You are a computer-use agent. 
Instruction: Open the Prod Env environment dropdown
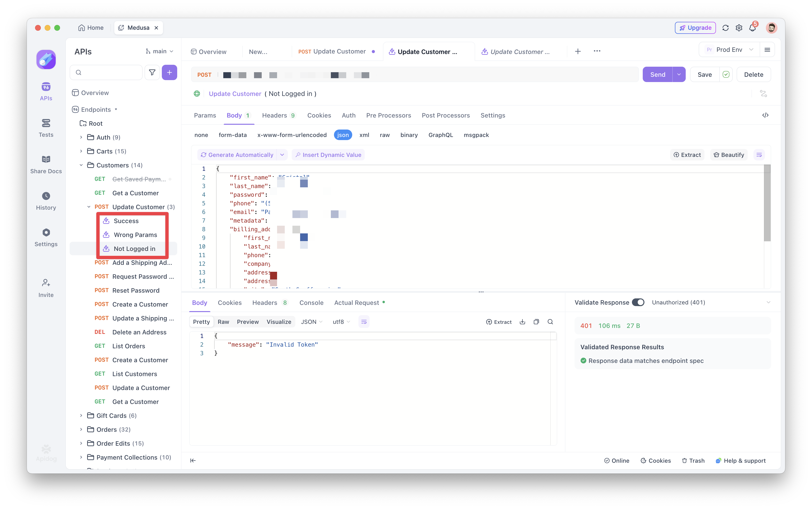click(x=729, y=50)
